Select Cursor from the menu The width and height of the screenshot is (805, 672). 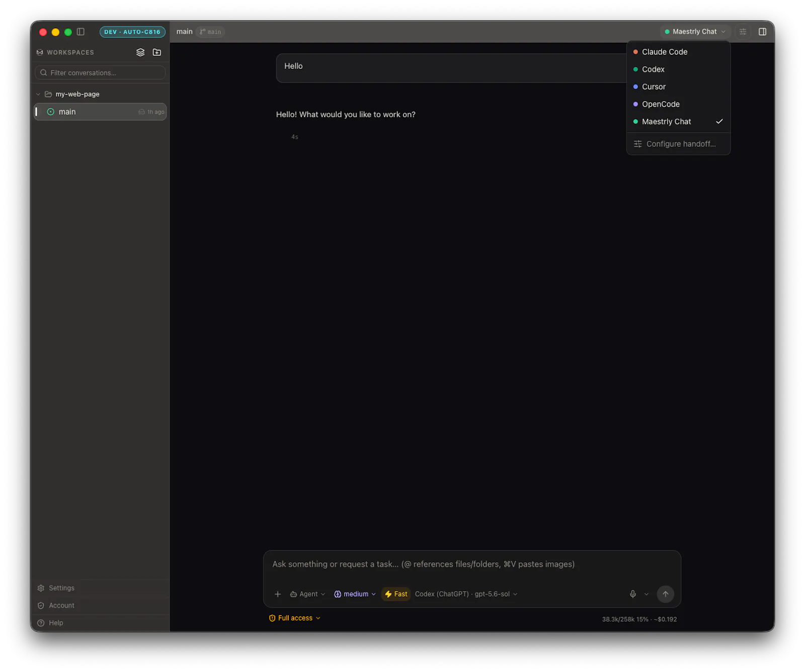point(678,87)
